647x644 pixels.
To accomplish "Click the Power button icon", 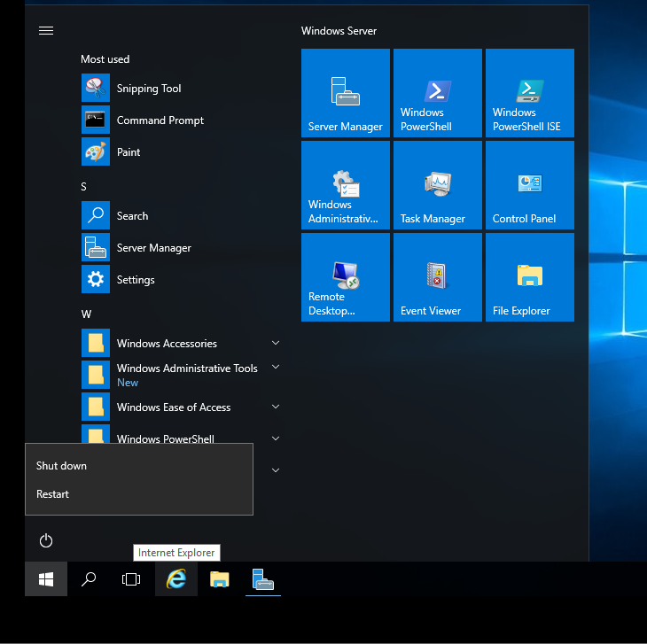I will click(x=46, y=540).
